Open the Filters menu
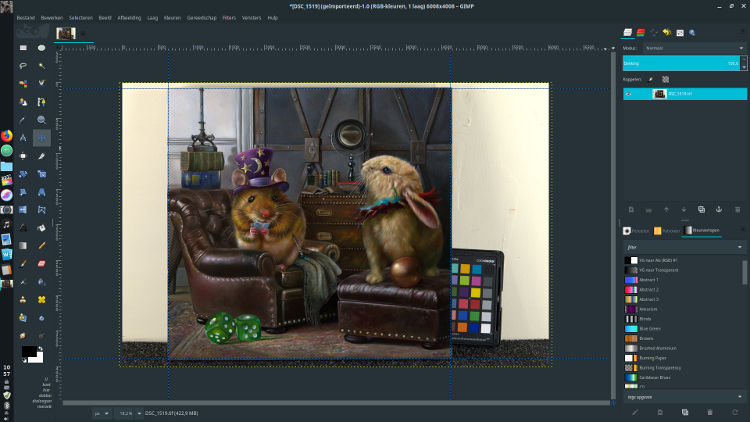 pos(229,18)
